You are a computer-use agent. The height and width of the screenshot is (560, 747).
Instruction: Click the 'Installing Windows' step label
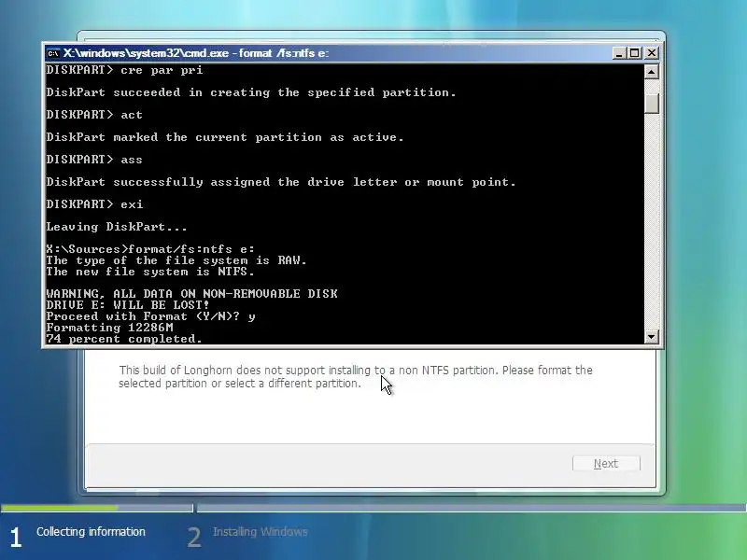(261, 532)
